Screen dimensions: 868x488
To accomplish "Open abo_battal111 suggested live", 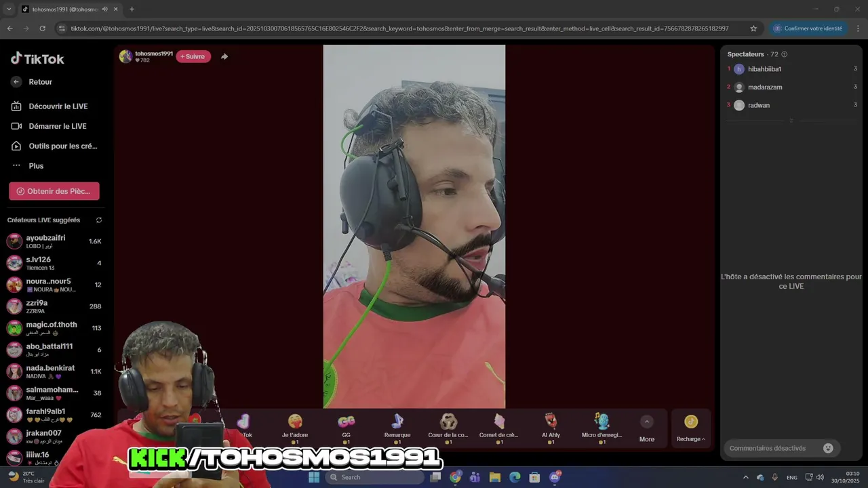I will tap(54, 350).
